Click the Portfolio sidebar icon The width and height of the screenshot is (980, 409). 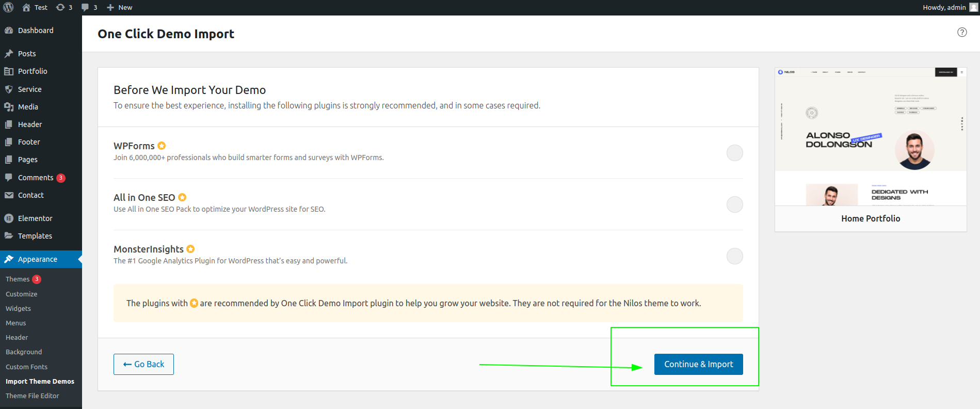[9, 71]
